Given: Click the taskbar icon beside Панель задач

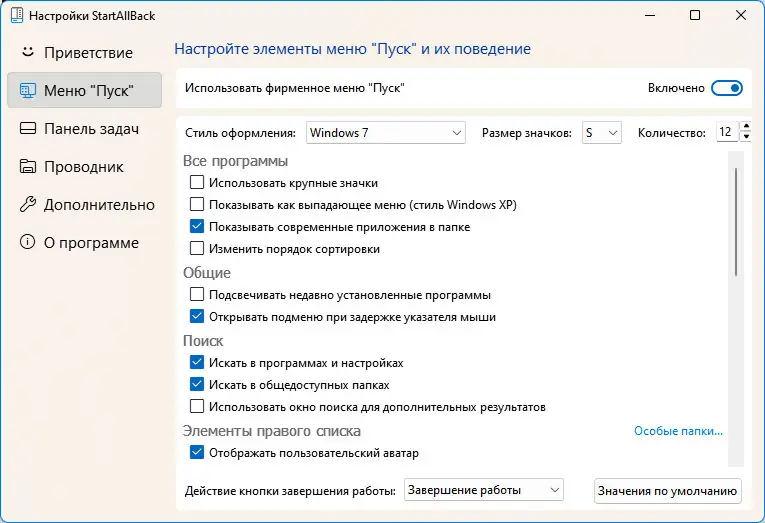Looking at the screenshot, I should 27,128.
